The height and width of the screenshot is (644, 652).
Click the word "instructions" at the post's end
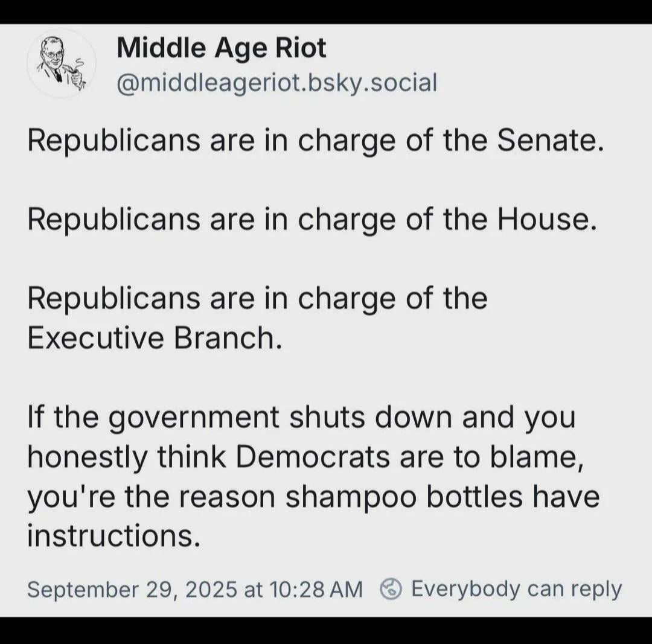113,537
